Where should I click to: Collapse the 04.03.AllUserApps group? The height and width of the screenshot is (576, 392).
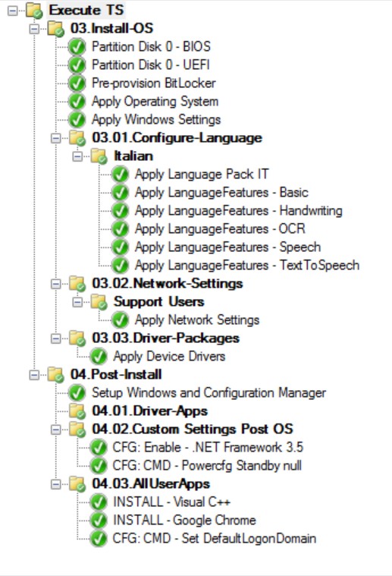56,484
